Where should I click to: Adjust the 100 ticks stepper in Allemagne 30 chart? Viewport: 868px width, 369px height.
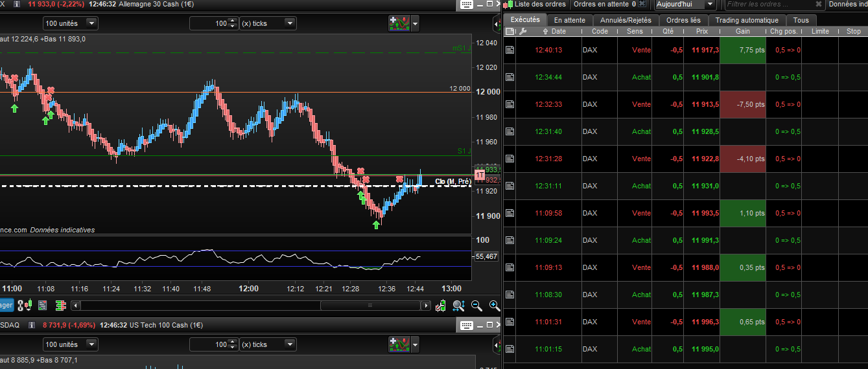[233, 23]
